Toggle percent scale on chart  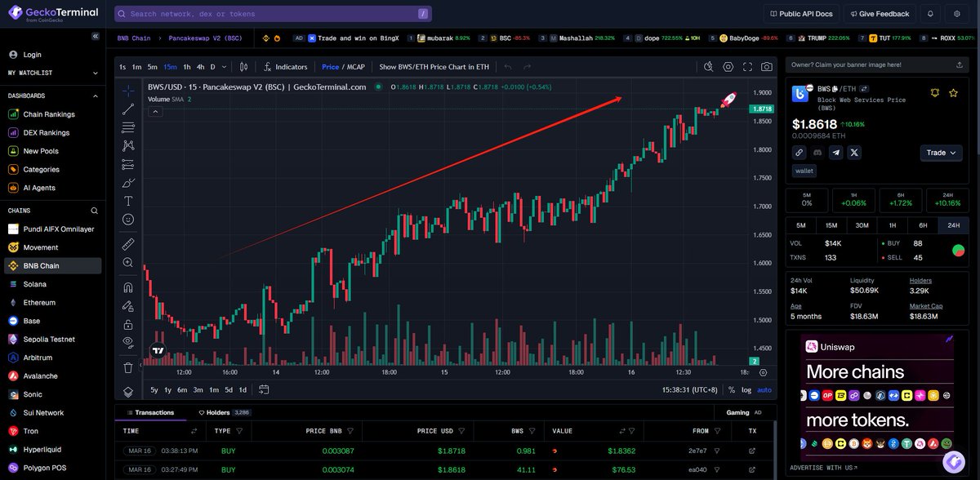[x=732, y=390]
